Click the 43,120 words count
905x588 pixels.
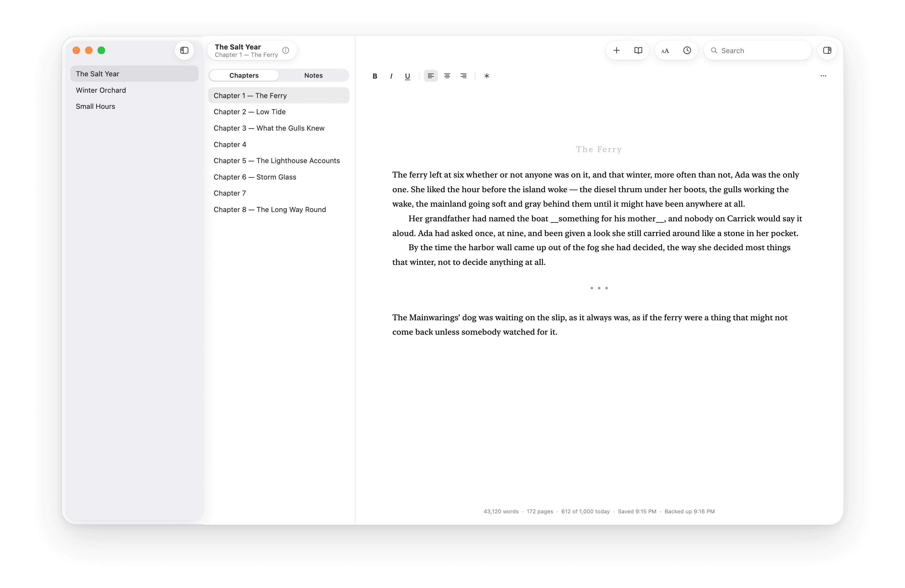click(x=501, y=512)
